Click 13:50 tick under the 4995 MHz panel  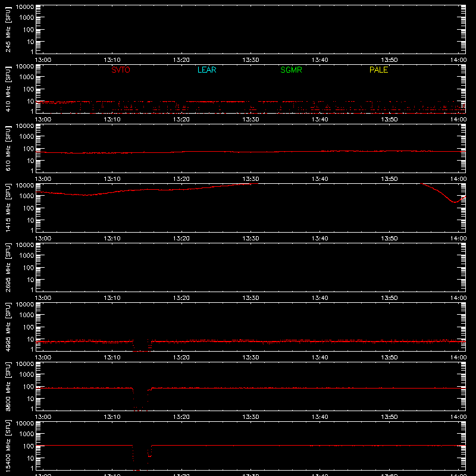point(389,358)
